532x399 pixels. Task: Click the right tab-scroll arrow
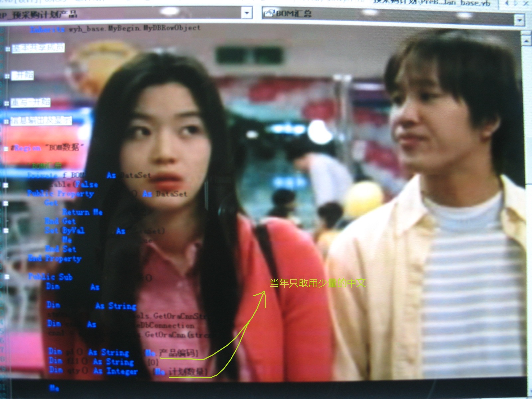coord(516,3)
